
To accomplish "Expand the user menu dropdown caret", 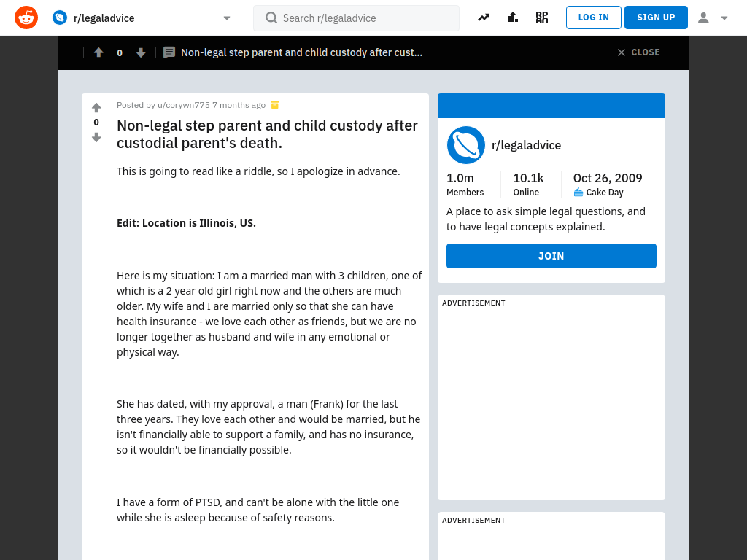I will (724, 18).
